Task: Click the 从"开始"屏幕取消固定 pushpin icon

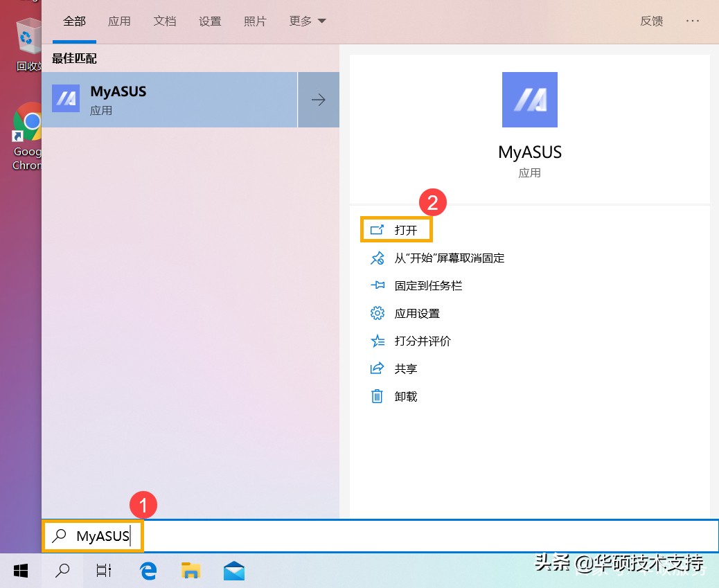Action: (x=378, y=258)
